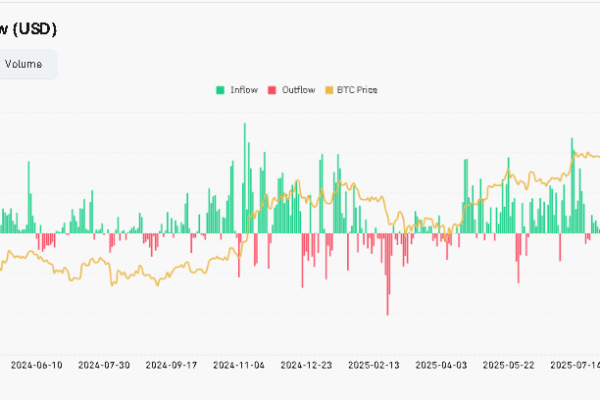The height and width of the screenshot is (400, 600).
Task: Switch to the Volume tab
Action: point(23,65)
